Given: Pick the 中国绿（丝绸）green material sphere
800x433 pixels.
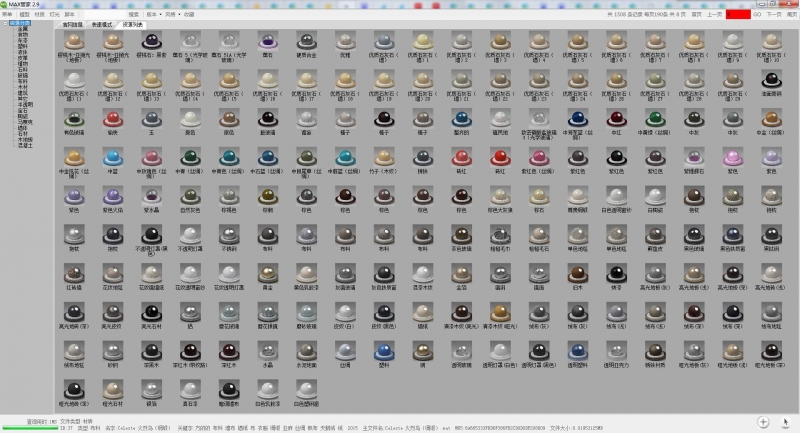Looking at the screenshot, I should point(655,119).
